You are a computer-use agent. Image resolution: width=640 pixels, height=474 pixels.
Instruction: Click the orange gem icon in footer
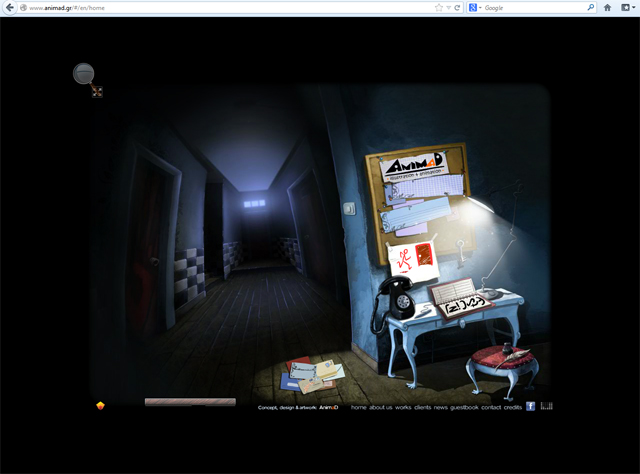100,406
